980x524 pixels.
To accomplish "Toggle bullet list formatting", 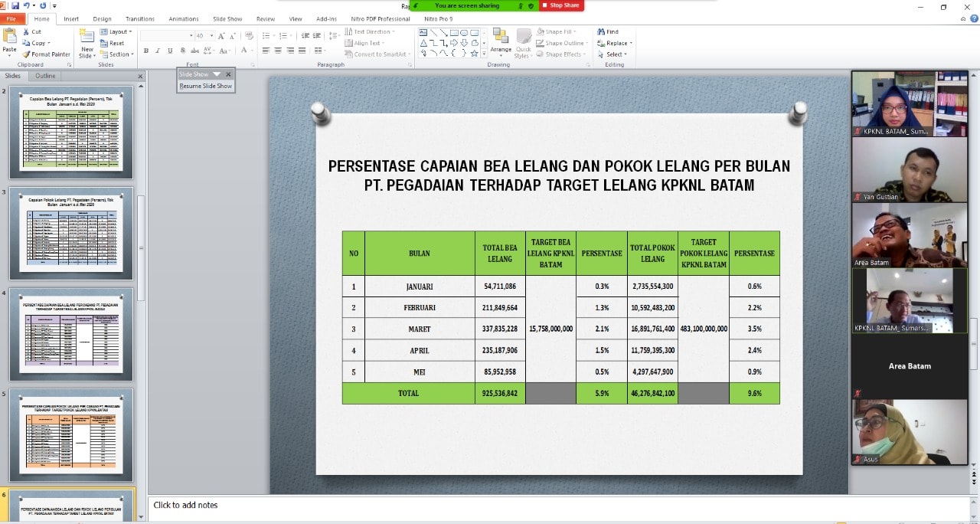I will (266, 34).
